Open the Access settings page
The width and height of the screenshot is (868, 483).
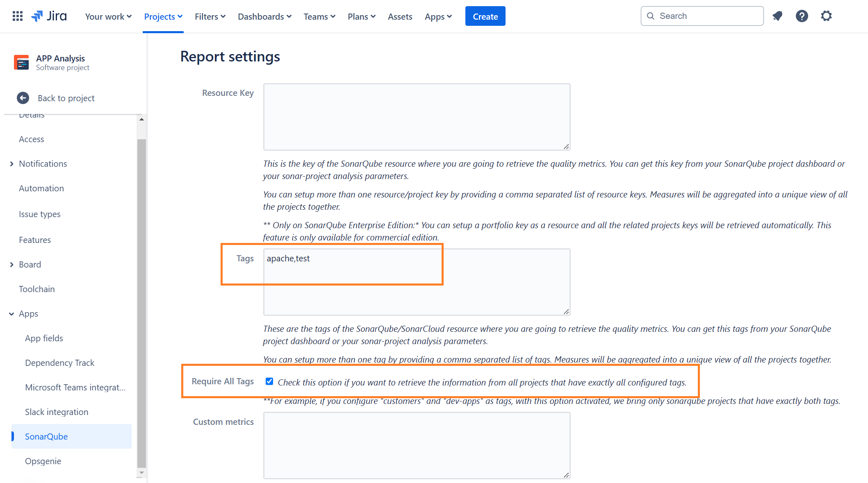click(32, 139)
